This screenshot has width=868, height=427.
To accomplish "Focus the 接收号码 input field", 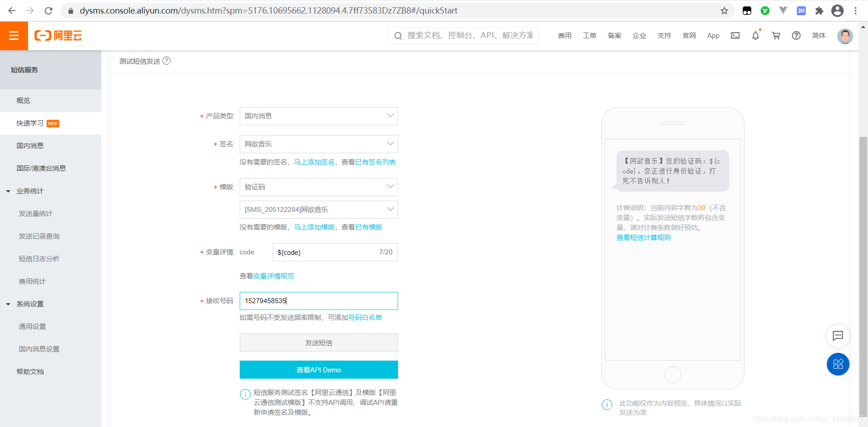I will [x=318, y=301].
